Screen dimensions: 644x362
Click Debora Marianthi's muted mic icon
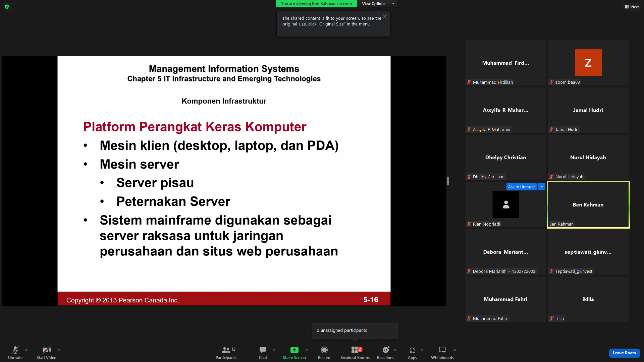click(469, 271)
